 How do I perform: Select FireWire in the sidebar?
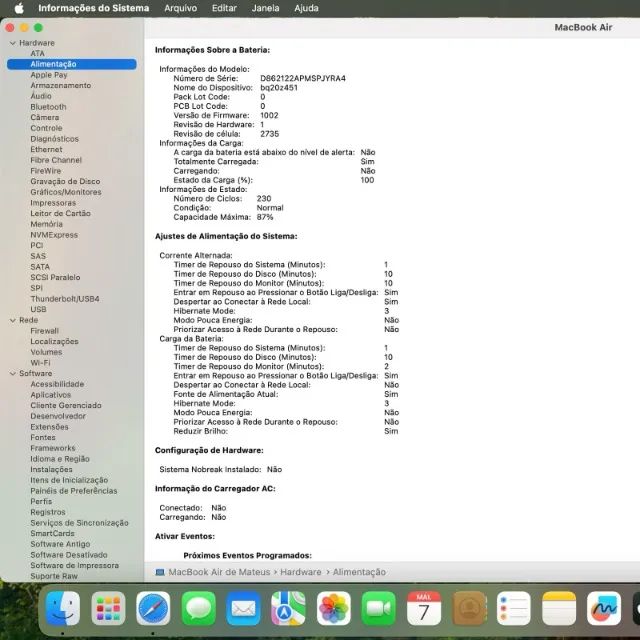[45, 171]
